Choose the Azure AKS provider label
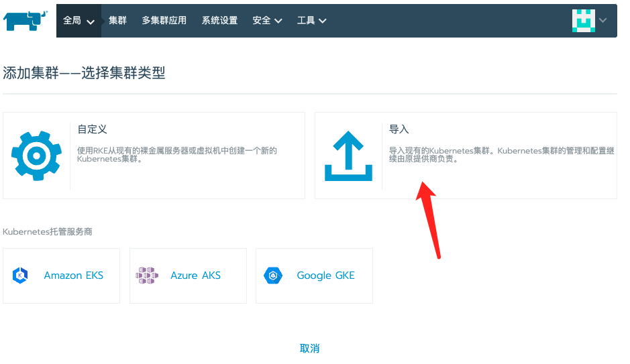Viewport: 630px width, 364px height. click(195, 276)
